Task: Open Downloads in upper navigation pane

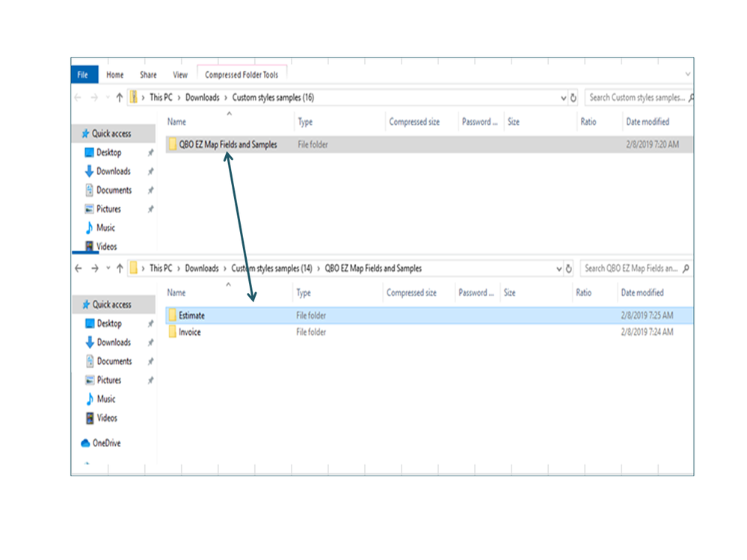Action: 114,171
